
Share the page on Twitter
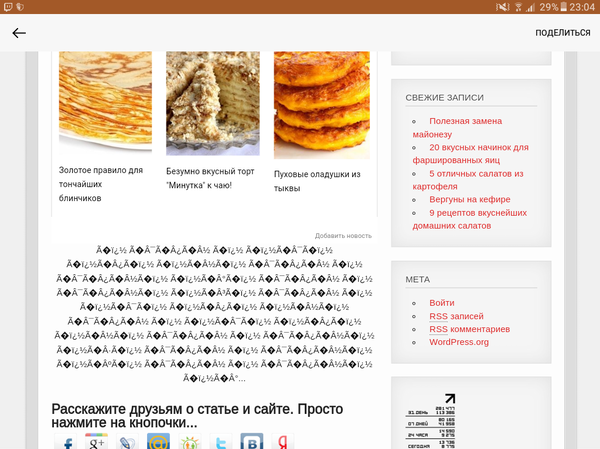220,442
